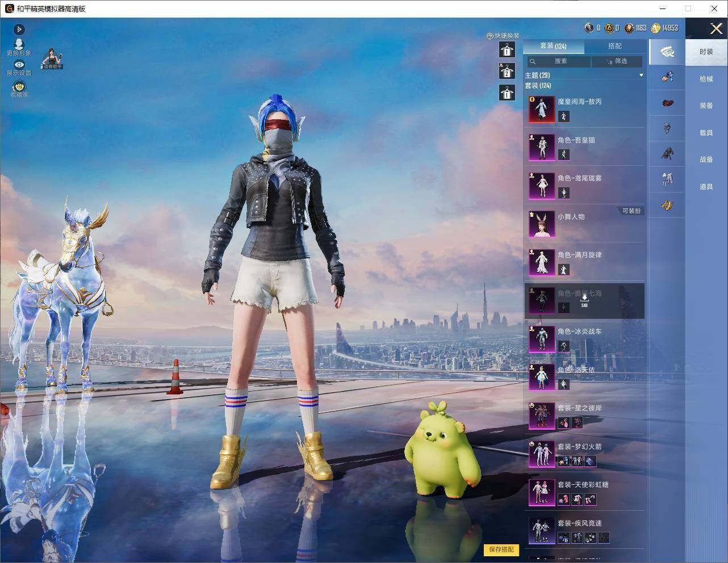Image resolution: width=728 pixels, height=563 pixels.
Task: Switch to the 时装 fashion menu
Action: 706,52
